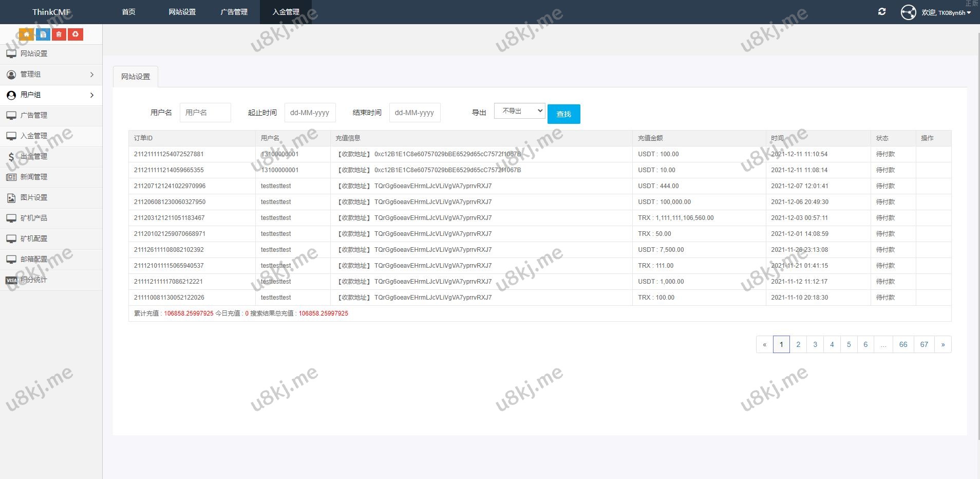The image size is (980, 479).
Task: Click the red trash shortcut icon
Action: [59, 34]
